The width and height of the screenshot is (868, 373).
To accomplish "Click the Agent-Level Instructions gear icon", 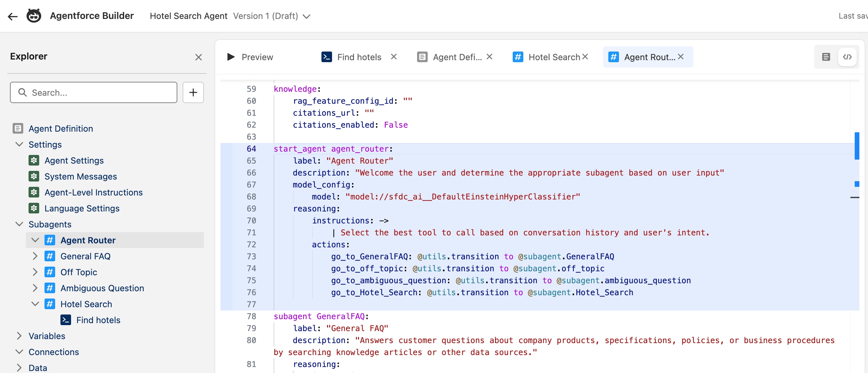I will pos(34,192).
